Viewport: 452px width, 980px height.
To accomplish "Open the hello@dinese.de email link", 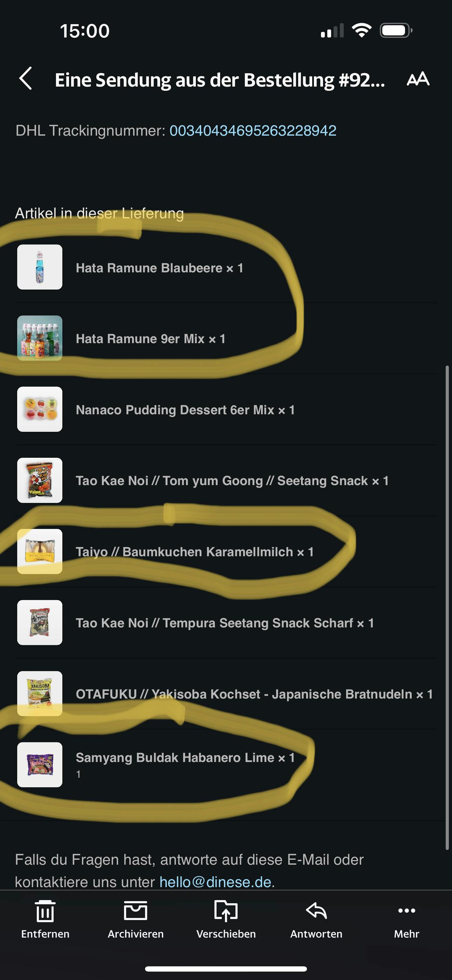I will point(215,882).
